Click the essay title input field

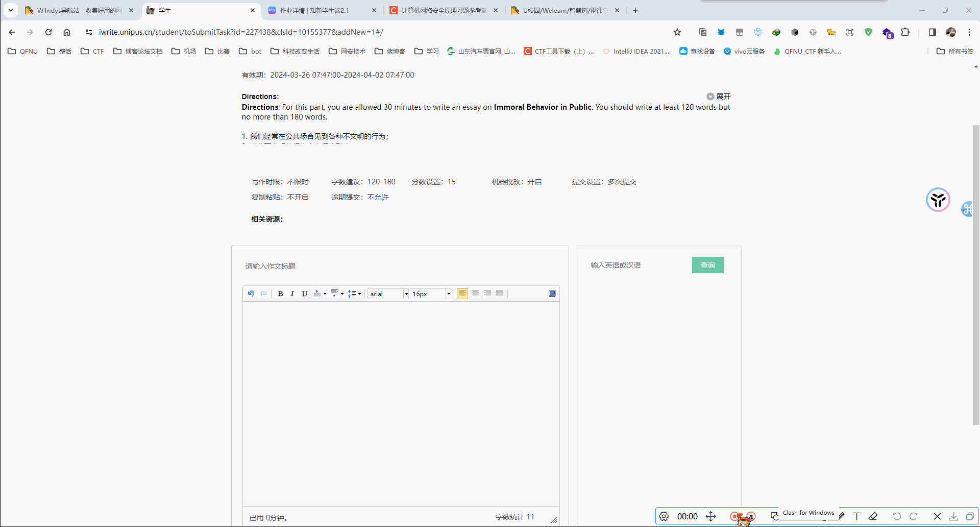tap(398, 266)
